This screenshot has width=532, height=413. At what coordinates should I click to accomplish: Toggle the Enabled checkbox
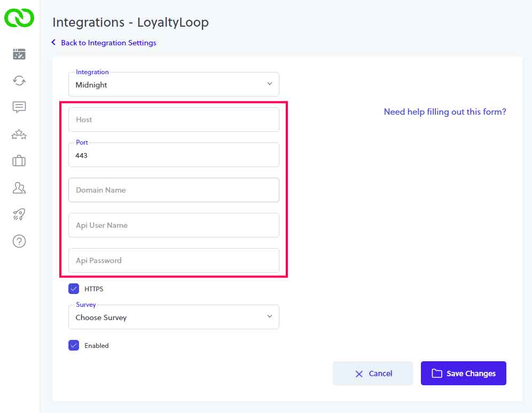[74, 345]
